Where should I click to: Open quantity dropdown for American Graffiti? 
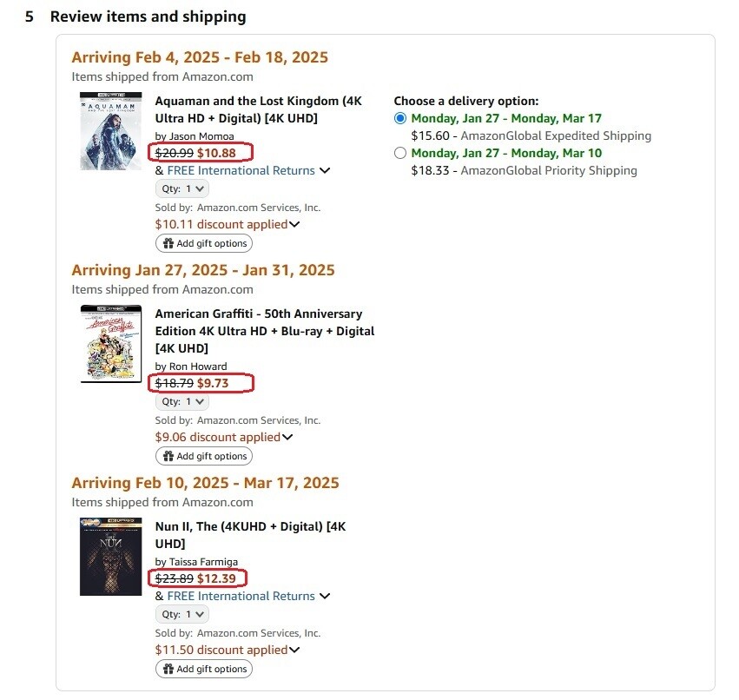pyautogui.click(x=182, y=401)
